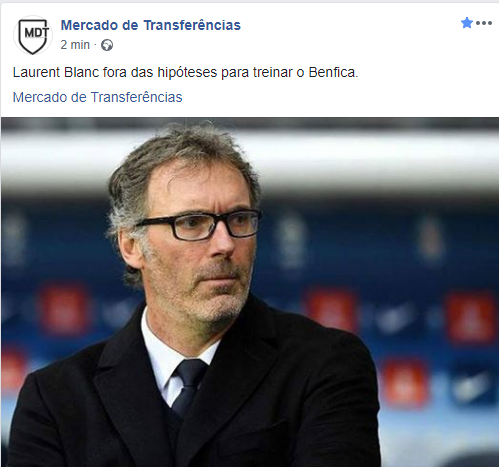Follow the blue Mercado de Transferências link in post
Screen dimensions: 499x467
pyautogui.click(x=97, y=97)
